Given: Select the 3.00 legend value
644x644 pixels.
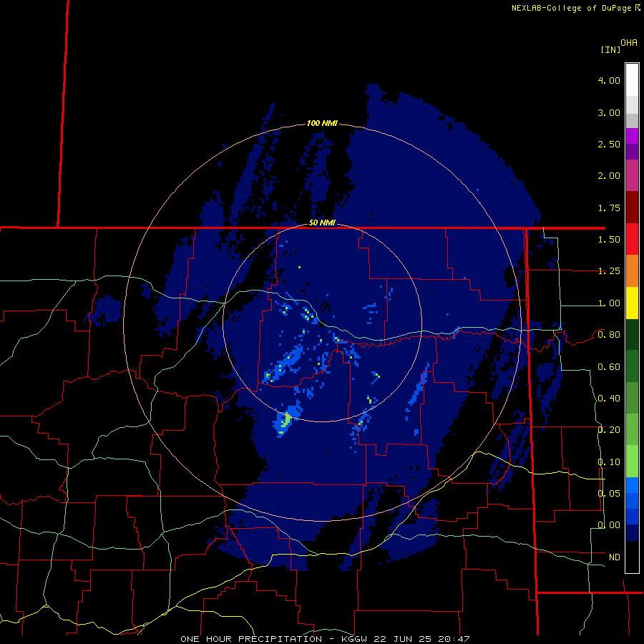Looking at the screenshot, I should tap(609, 112).
